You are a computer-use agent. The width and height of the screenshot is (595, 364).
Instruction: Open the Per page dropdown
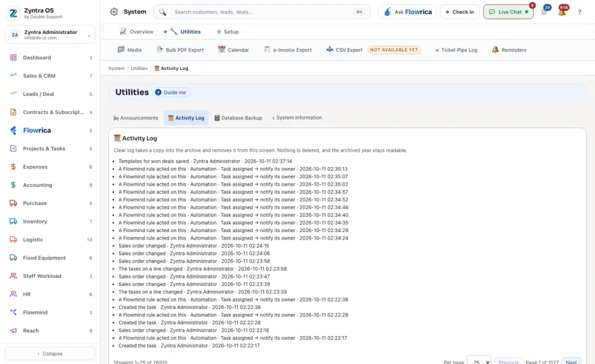(479, 362)
